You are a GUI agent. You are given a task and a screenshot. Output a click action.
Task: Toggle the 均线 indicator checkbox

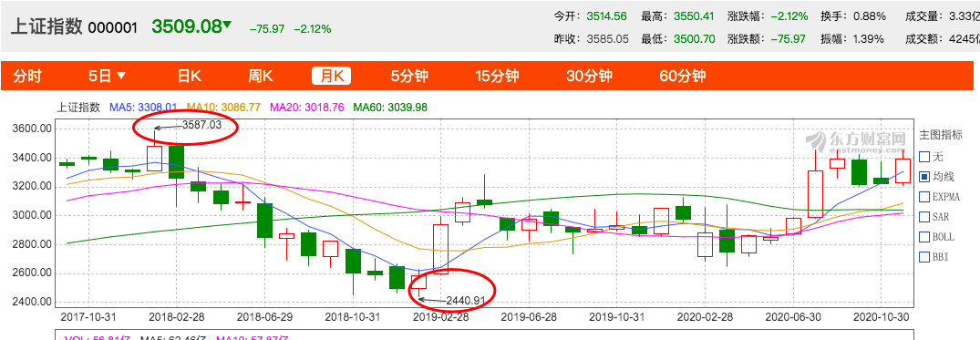point(924,176)
